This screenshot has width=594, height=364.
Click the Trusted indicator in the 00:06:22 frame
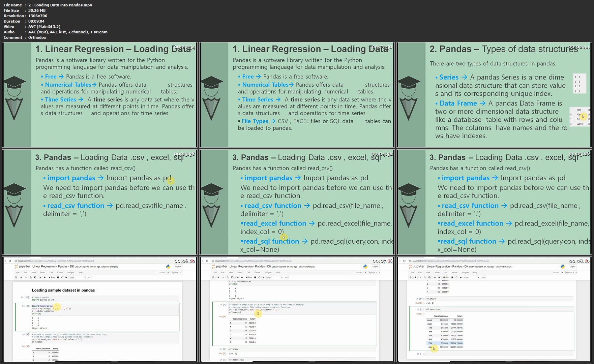(161, 272)
